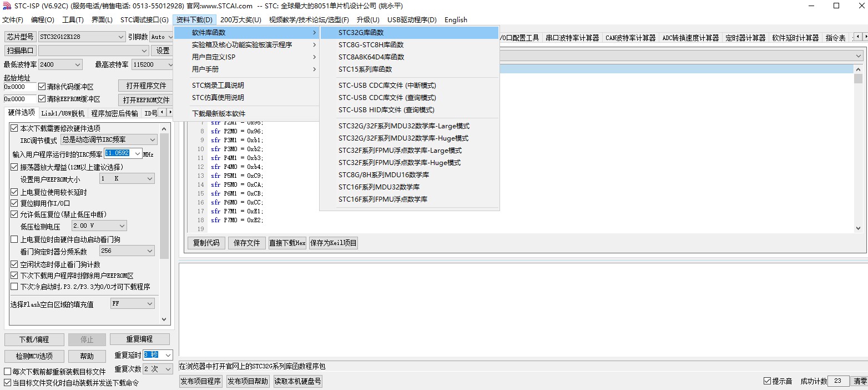Toggle 上电复位使用较长延时 checkbox

[14, 192]
